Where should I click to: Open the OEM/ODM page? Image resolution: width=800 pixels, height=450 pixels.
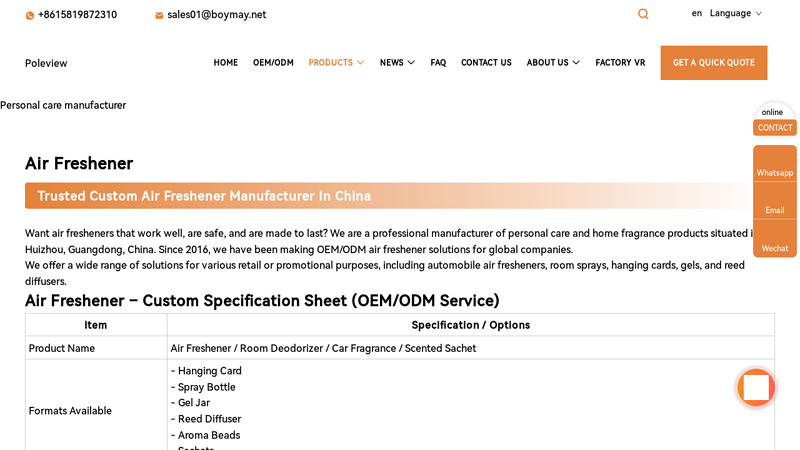(273, 62)
